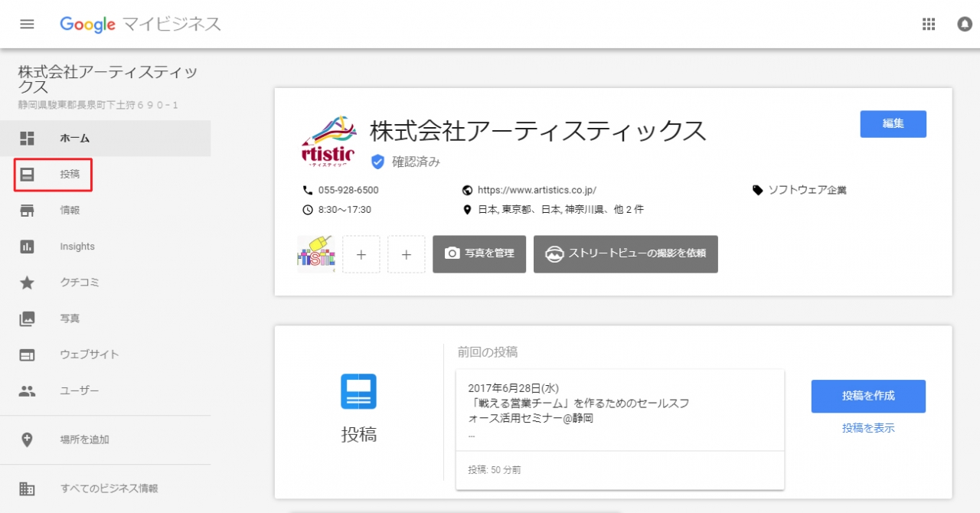Click the globe icon beside the website URL

click(x=468, y=190)
